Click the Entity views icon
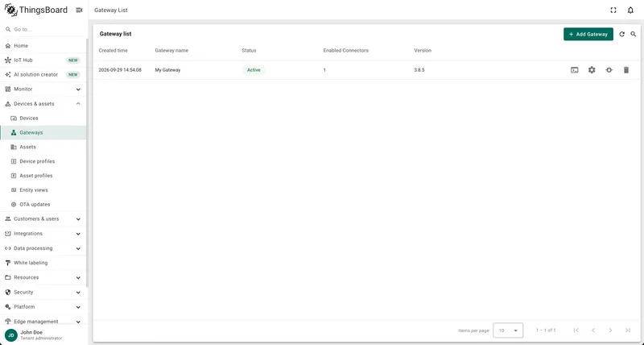The height and width of the screenshot is (345, 644). coord(14,190)
